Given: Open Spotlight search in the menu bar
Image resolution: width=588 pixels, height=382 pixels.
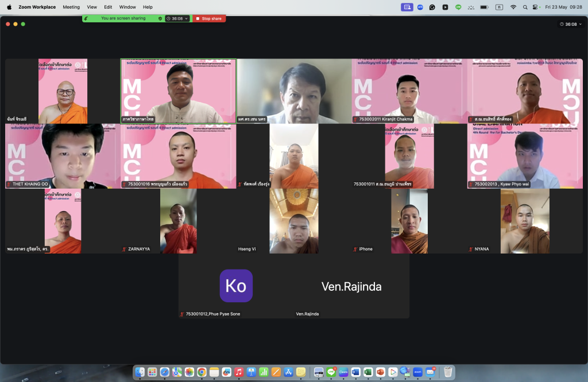Looking at the screenshot, I should [525, 7].
